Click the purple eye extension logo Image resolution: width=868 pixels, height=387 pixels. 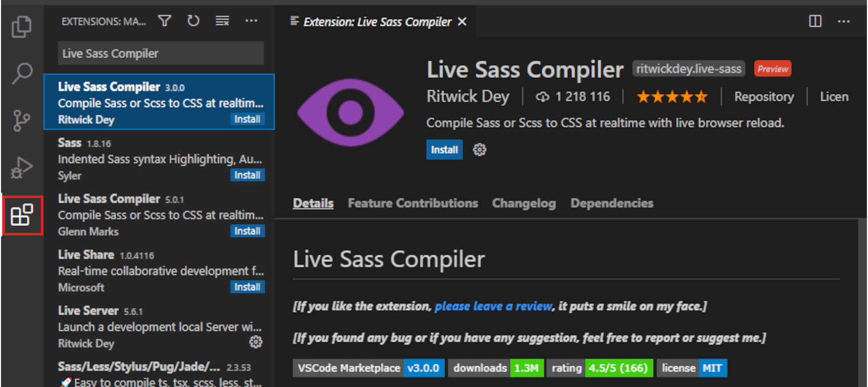[x=350, y=112]
